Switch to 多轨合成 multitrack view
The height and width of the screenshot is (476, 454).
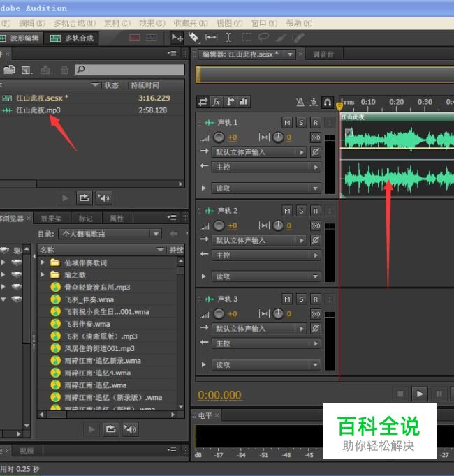71,38
